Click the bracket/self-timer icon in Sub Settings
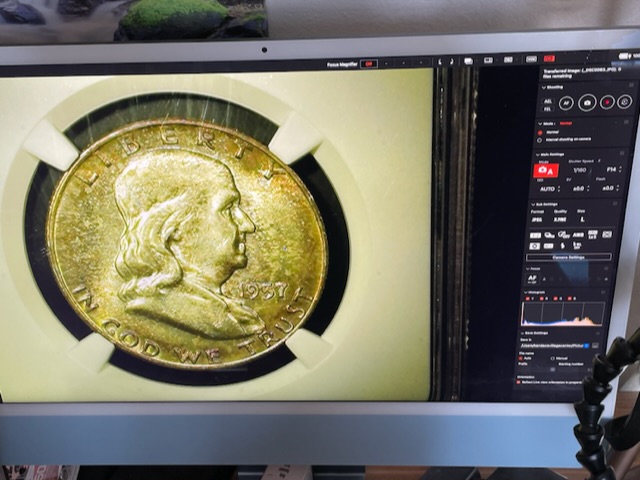The height and width of the screenshot is (480, 640). [x=549, y=236]
